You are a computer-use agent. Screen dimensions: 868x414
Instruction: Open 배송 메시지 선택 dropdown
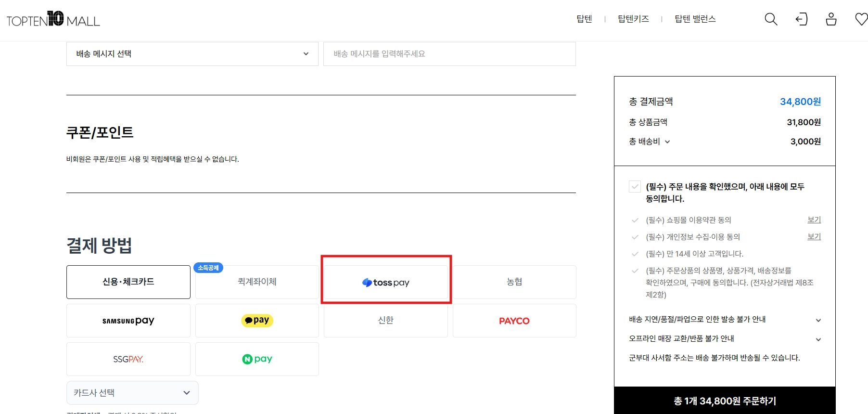192,54
